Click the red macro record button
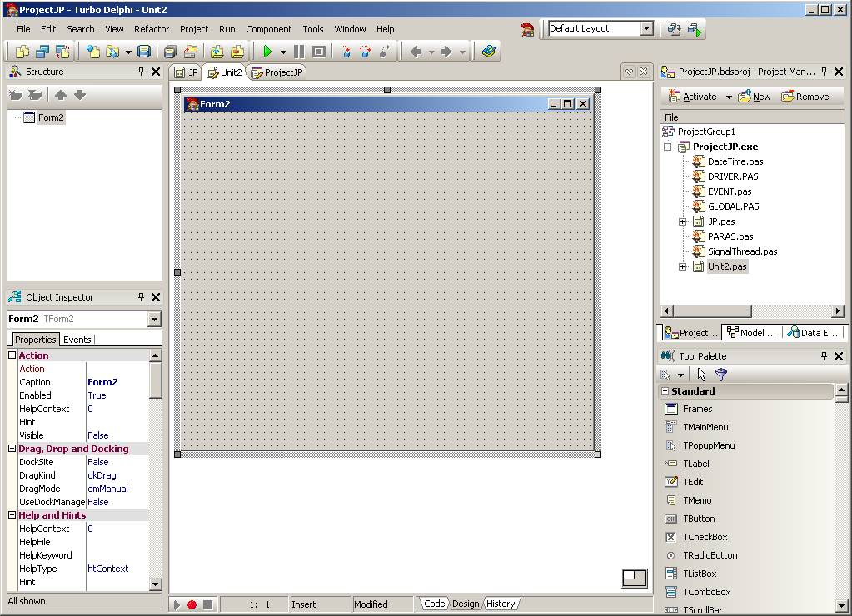The image size is (852, 616). (x=192, y=604)
